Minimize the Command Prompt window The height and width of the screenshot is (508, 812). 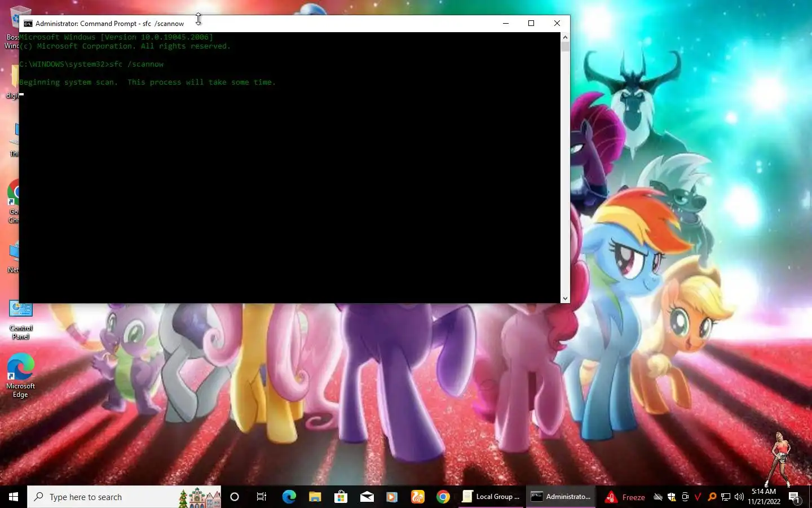(506, 23)
